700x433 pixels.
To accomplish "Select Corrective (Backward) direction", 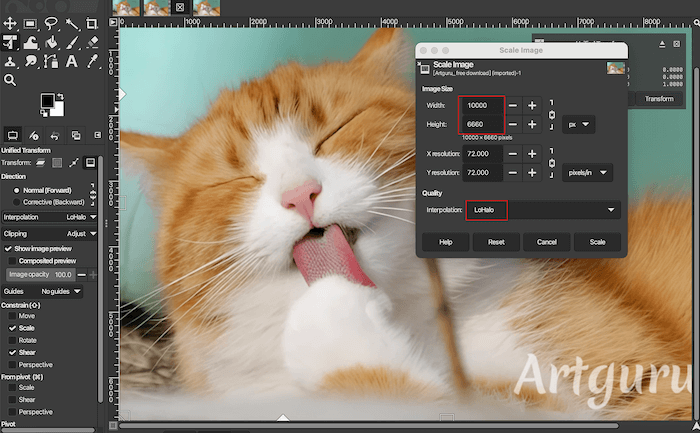I will click(49, 202).
